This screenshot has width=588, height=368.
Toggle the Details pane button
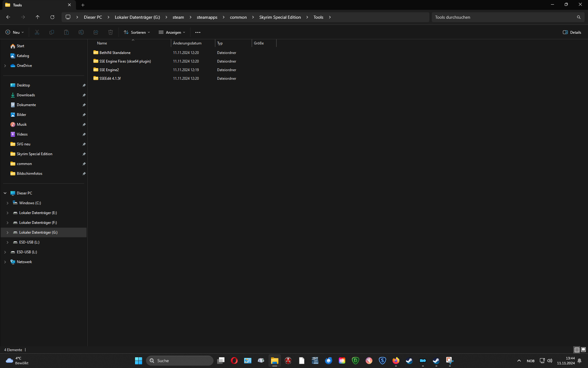click(x=572, y=32)
